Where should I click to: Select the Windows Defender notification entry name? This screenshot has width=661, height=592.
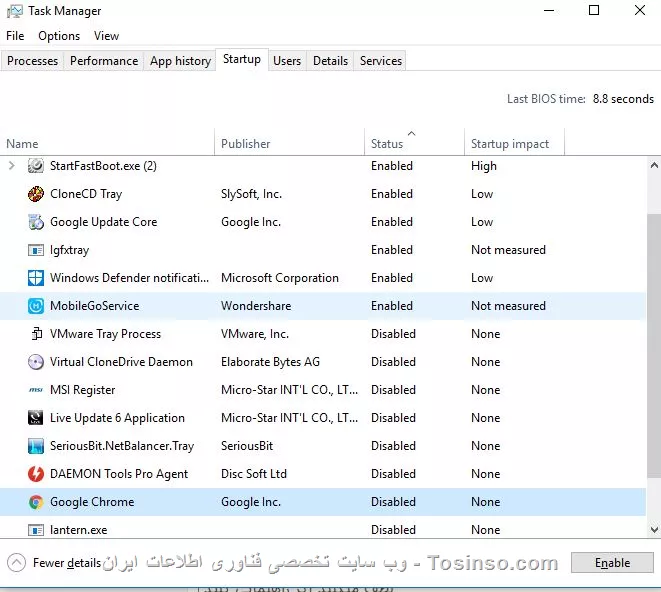coord(129,278)
